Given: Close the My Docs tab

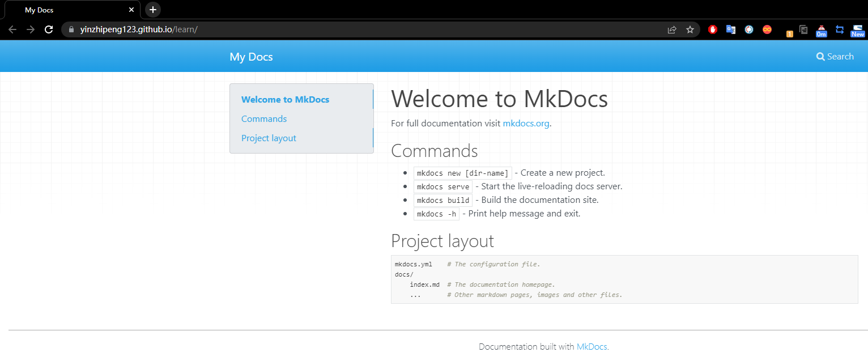Looking at the screenshot, I should click(131, 10).
